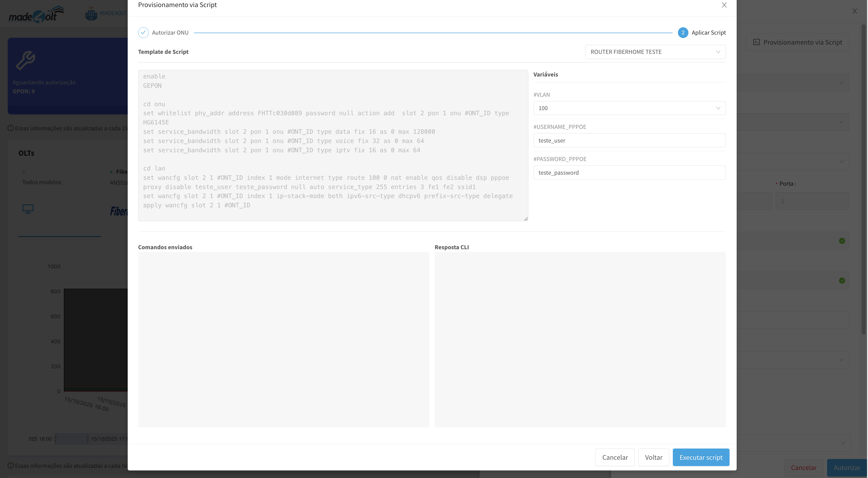Click the Autorizar ONU step label
Screen dimensions: 868x478
tap(170, 33)
